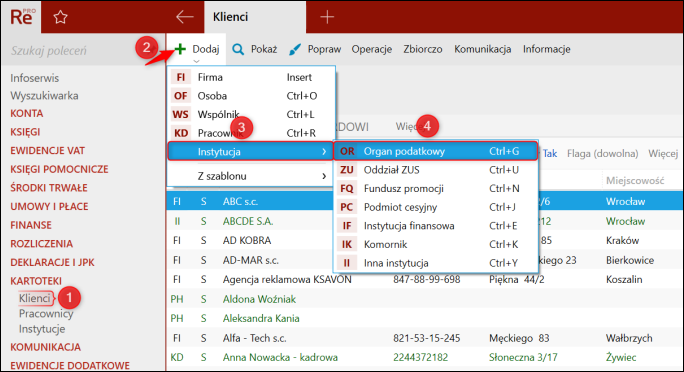
Task: Select Instytucje under KARTOTEKI
Action: tap(42, 329)
